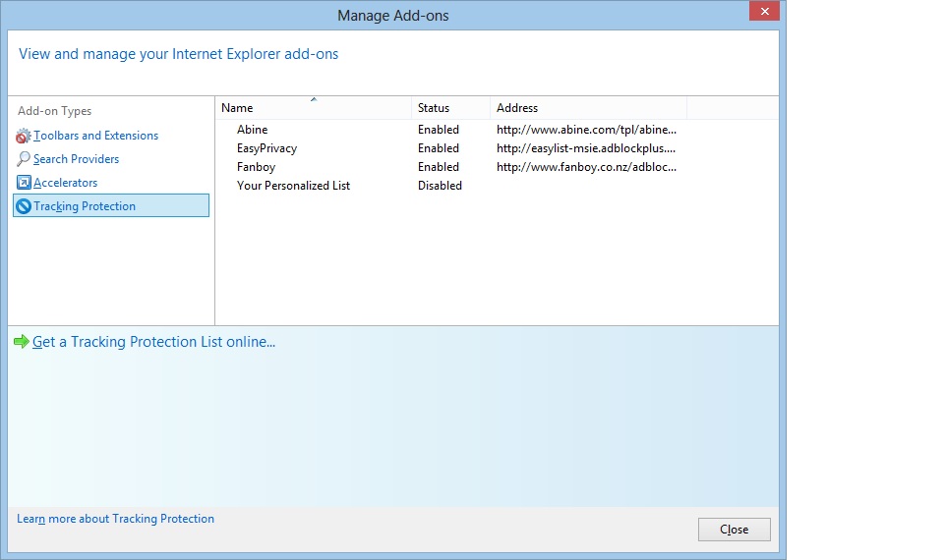Viewport: 944px width, 560px height.
Task: Click the Search Providers magnifier icon
Action: (x=24, y=159)
